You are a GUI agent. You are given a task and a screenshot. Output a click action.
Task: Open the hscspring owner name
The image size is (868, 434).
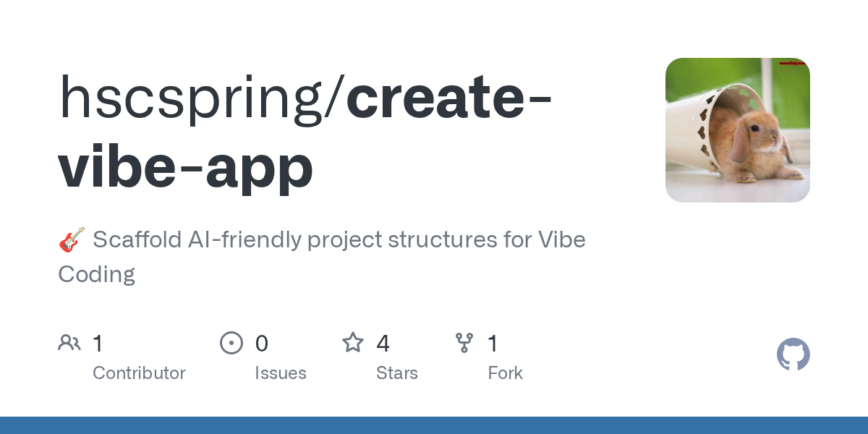194,98
